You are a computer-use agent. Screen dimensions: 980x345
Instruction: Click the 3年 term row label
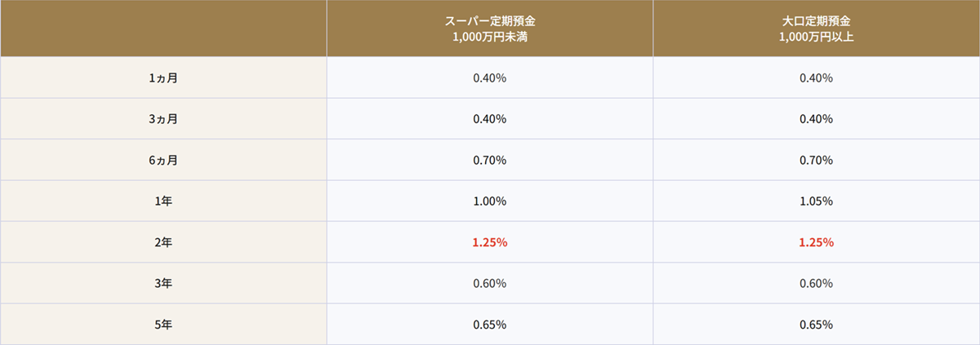163,283
